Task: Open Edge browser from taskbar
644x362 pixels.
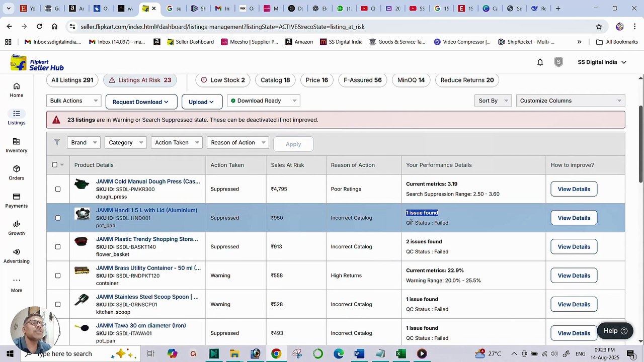Action: [338, 354]
